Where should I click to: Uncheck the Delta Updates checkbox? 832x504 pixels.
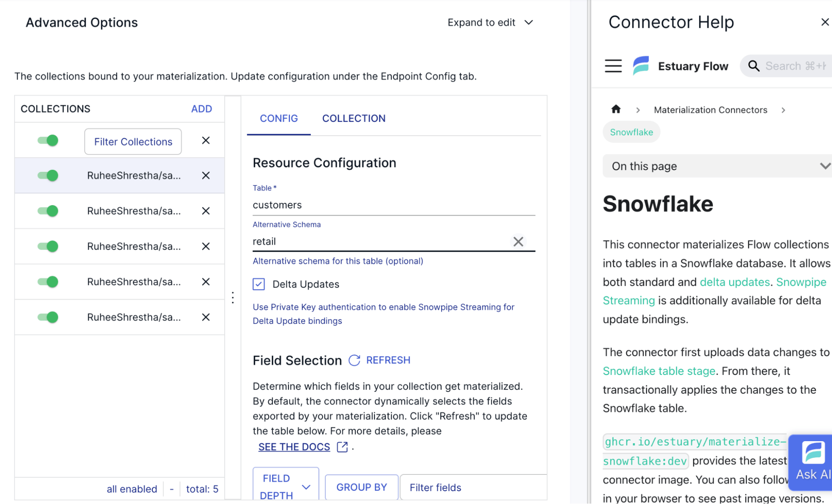coord(258,284)
